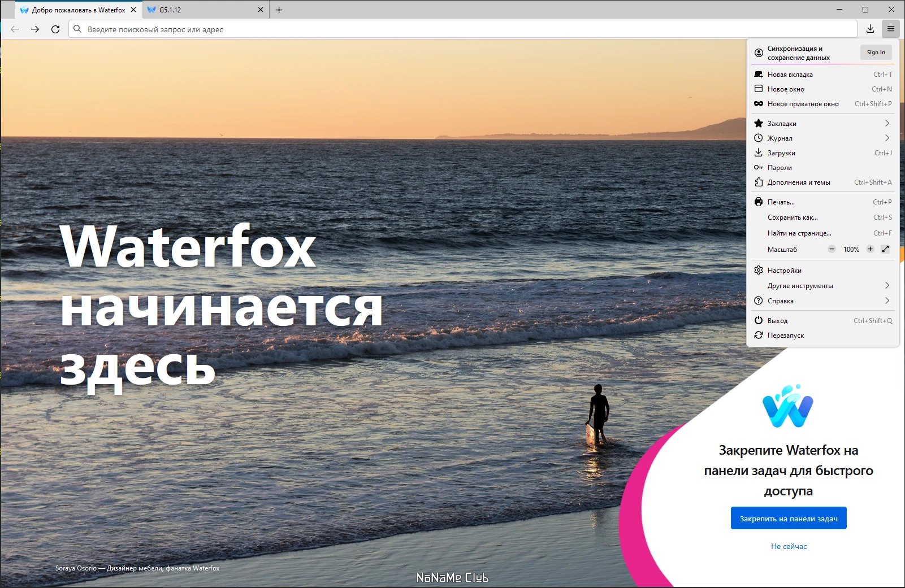The image size is (905, 588).
Task: Go back using the back arrow
Action: coord(15,29)
